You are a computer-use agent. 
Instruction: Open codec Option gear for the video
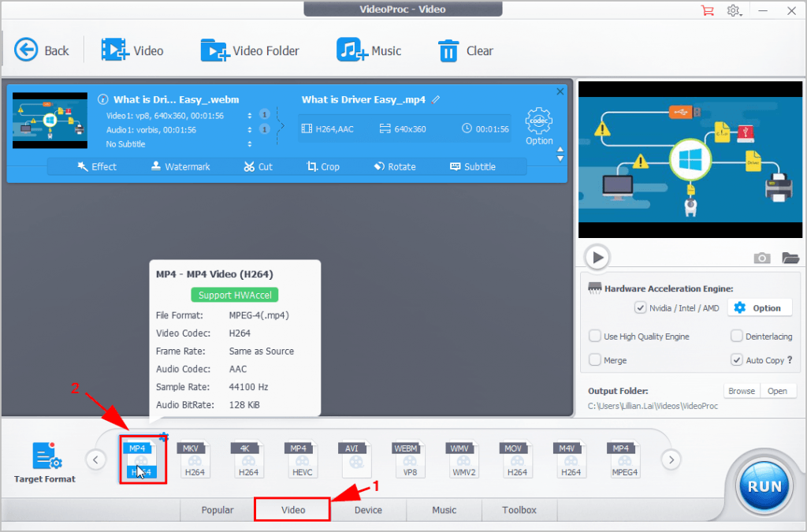tap(539, 126)
